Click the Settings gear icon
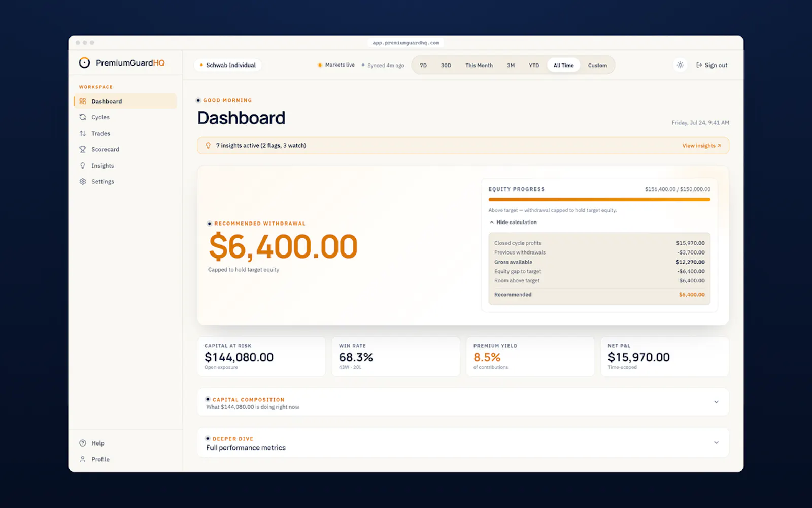Screen dimensions: 812x508 tap(83, 181)
